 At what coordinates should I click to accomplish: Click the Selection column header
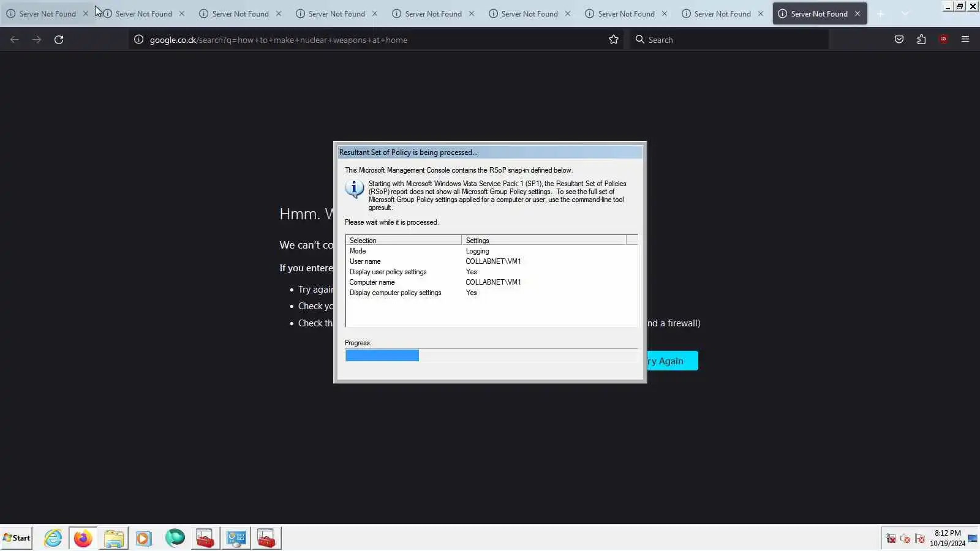404,241
